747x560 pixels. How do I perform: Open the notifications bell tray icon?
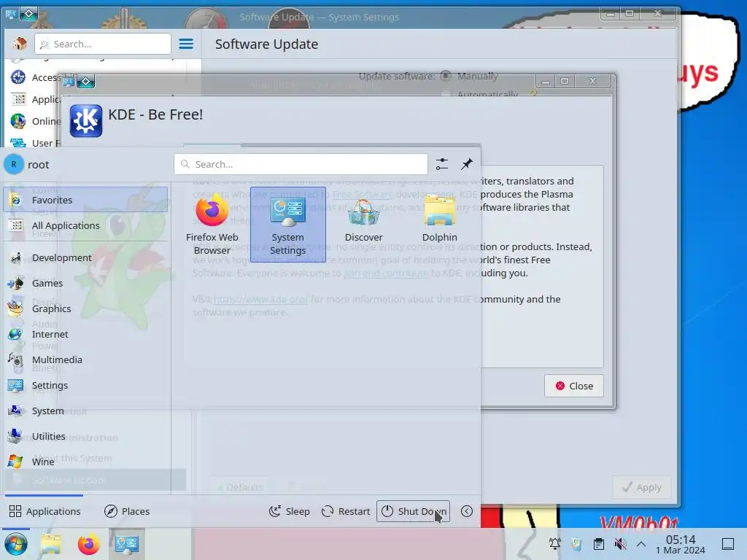[554, 544]
